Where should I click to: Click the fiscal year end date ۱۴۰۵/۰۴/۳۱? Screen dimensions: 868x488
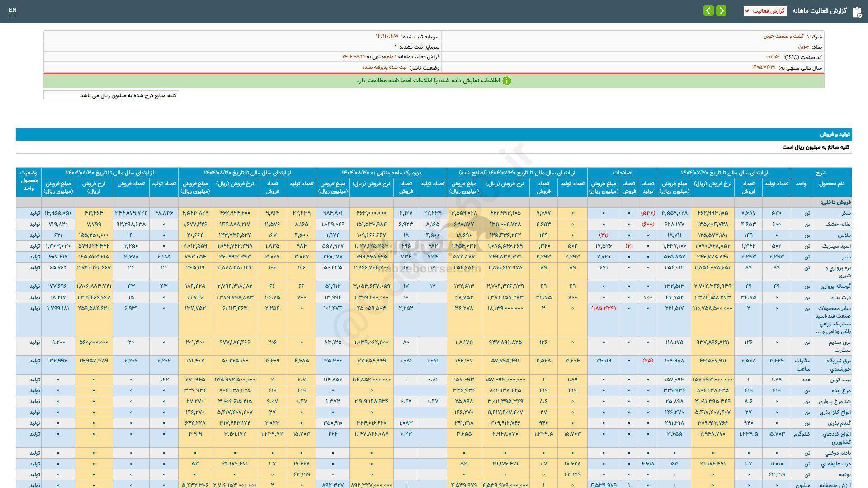764,67
